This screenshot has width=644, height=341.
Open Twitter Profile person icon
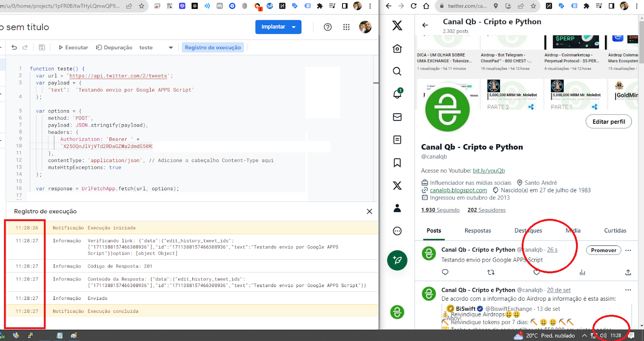click(397, 208)
